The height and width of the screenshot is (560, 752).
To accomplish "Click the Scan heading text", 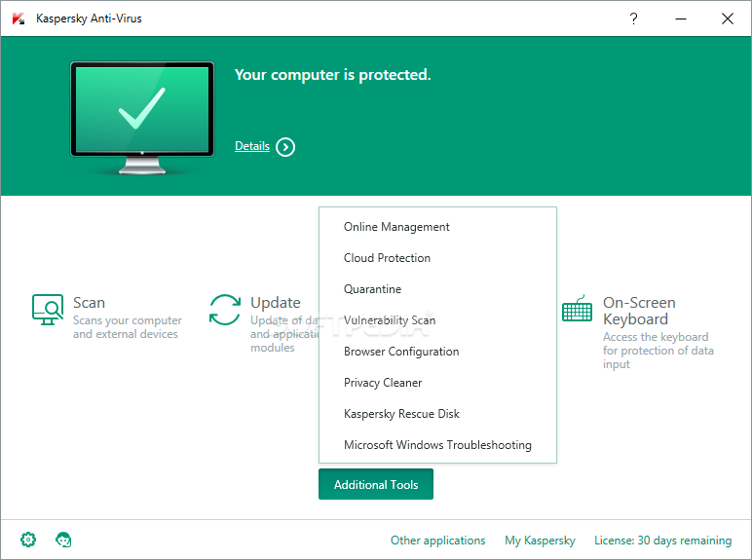I will pos(90,303).
